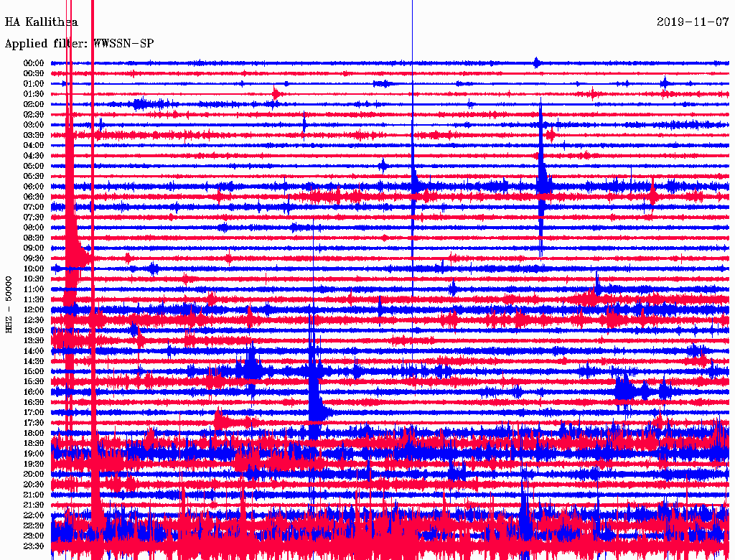Viewport: 735px width, 560px height.
Task: Click the 04:30 time label
Action: [x=34, y=155]
